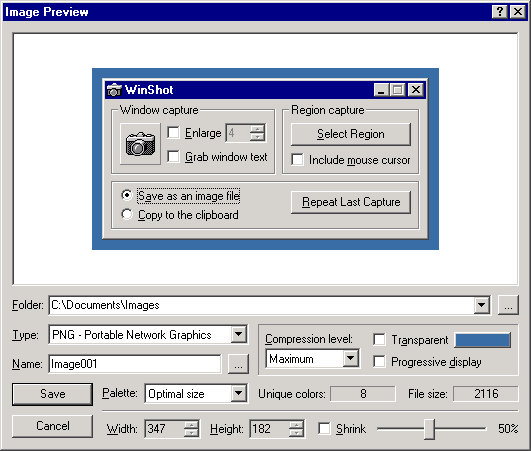Image resolution: width=531 pixels, height=451 pixels.
Task: Click the Cancel button
Action: 52,426
